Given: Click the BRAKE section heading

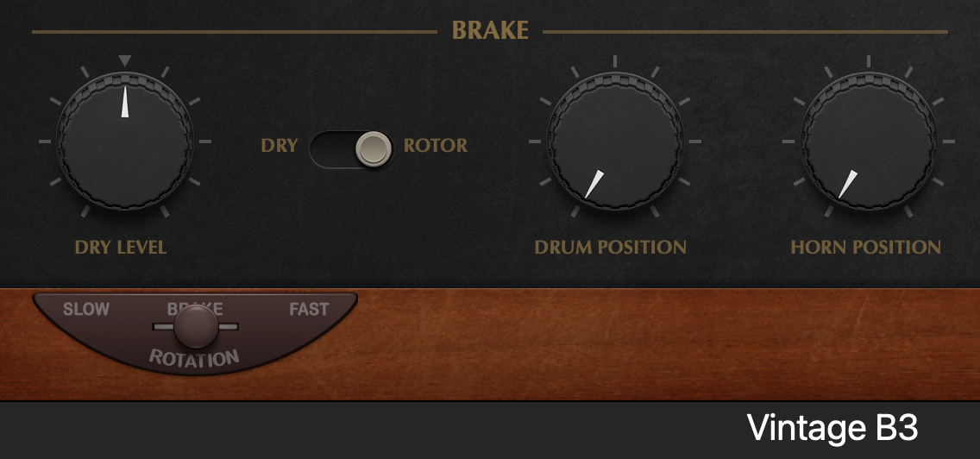Looking at the screenshot, I should (490, 30).
